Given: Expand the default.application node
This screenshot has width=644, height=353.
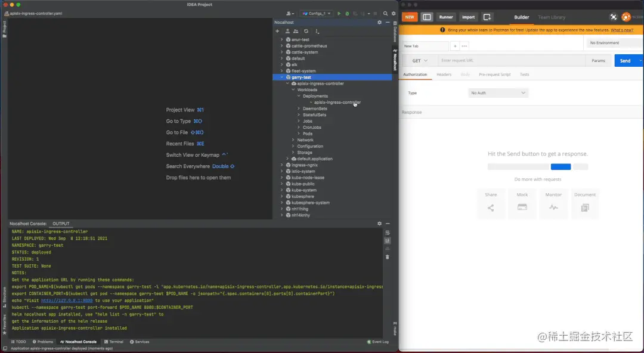Looking at the screenshot, I should [287, 159].
